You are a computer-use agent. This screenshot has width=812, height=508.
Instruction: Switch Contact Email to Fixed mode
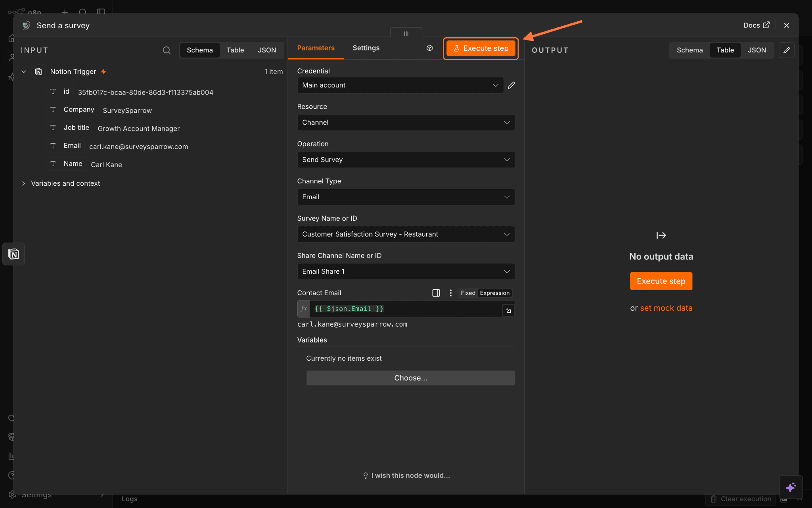(468, 293)
